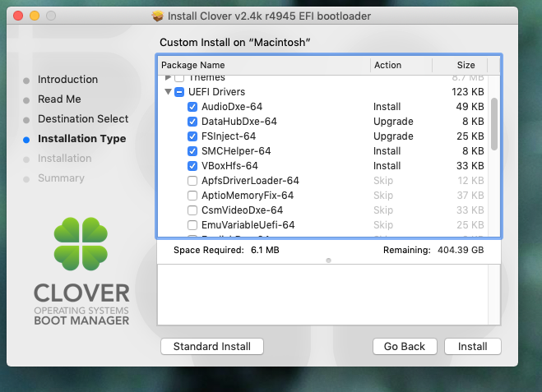Click the Go Back button
This screenshot has width=542, height=392.
click(405, 347)
